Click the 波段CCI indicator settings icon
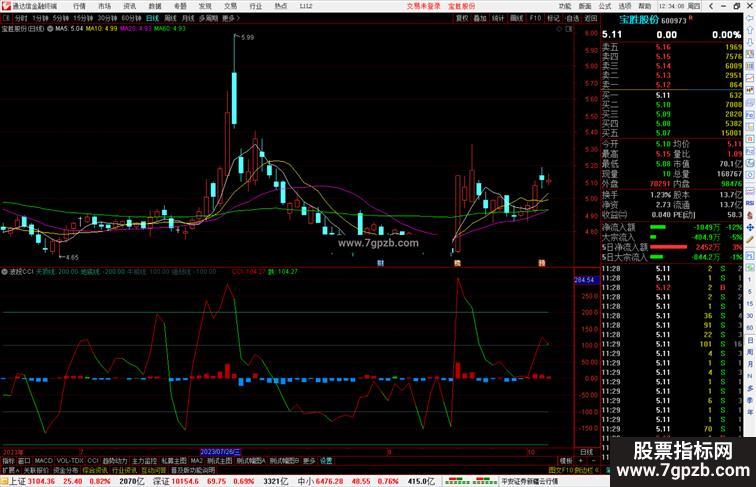 tap(4, 272)
